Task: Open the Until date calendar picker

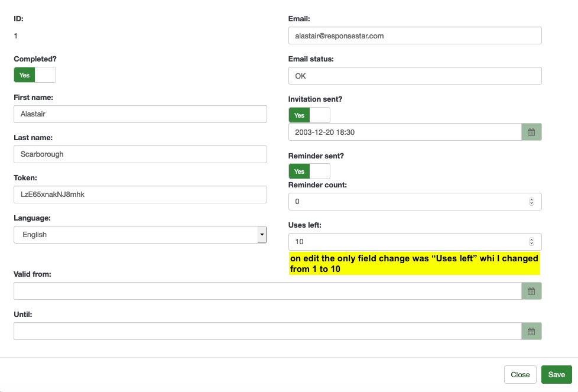Action: [531, 331]
